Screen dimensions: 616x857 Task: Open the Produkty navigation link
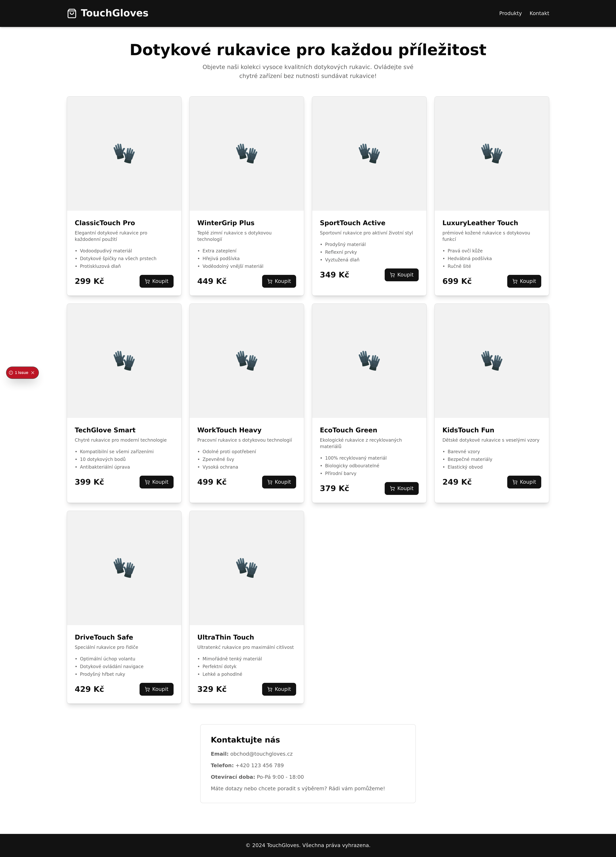coord(510,13)
